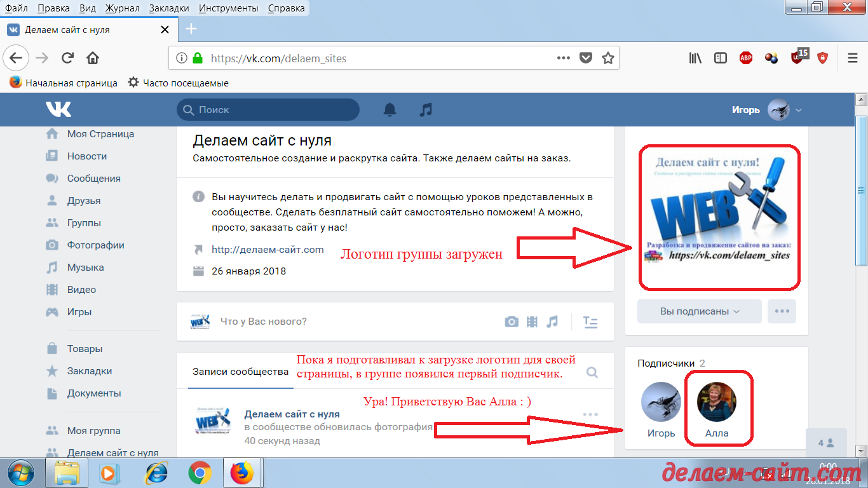
Task: Open Internet Explorer from taskbar
Action: coord(156,473)
